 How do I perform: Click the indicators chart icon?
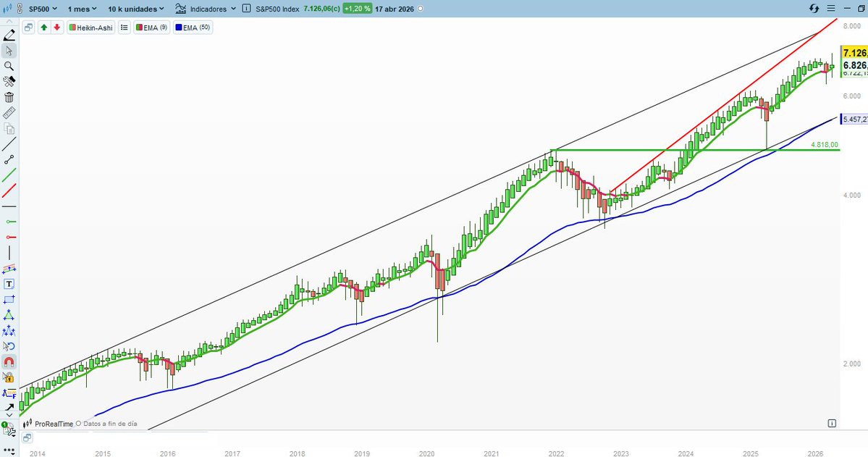pos(180,9)
